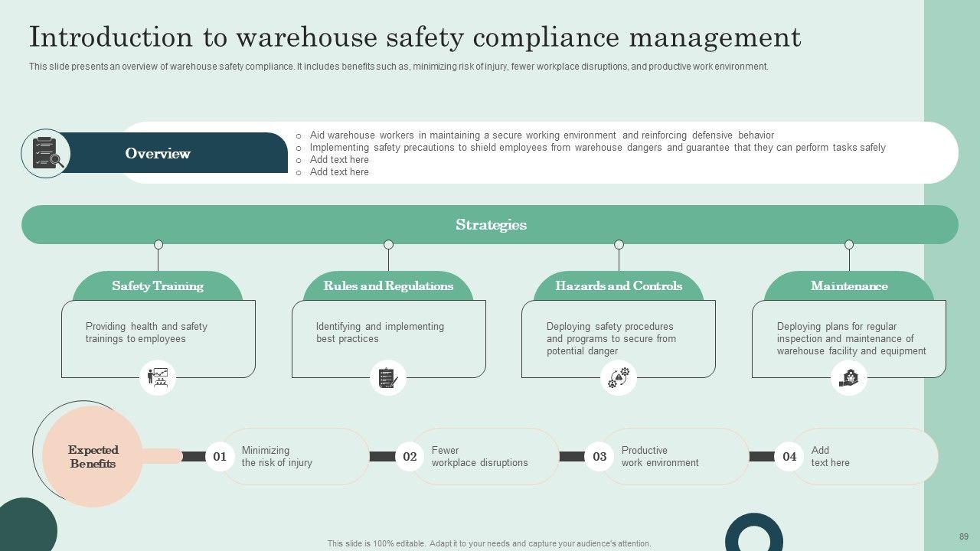Click the 'Aid warehouse workers' bullet
The height and width of the screenshot is (551, 980).
(x=541, y=135)
